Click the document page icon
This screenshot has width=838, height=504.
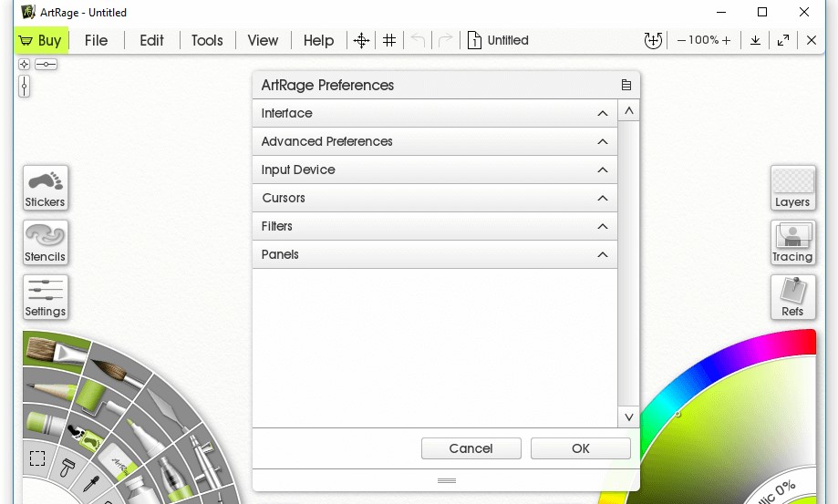pyautogui.click(x=474, y=41)
